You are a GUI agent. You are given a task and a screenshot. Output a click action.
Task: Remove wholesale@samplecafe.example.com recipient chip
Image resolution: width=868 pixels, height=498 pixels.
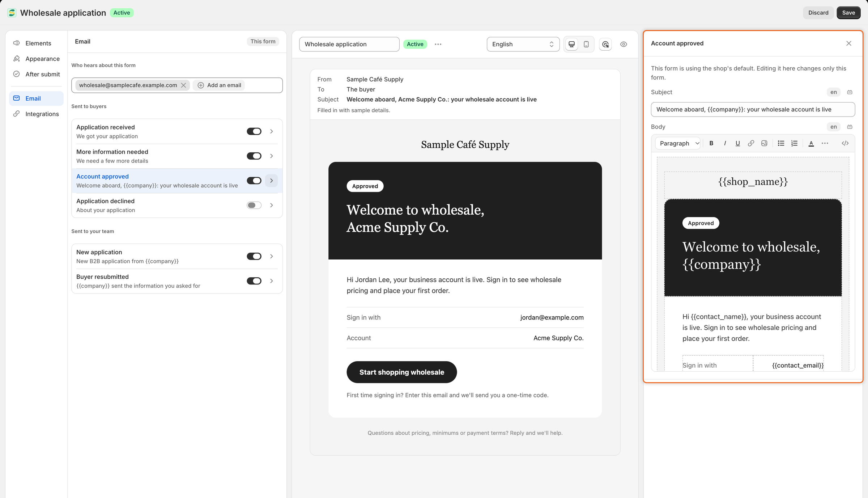point(183,85)
